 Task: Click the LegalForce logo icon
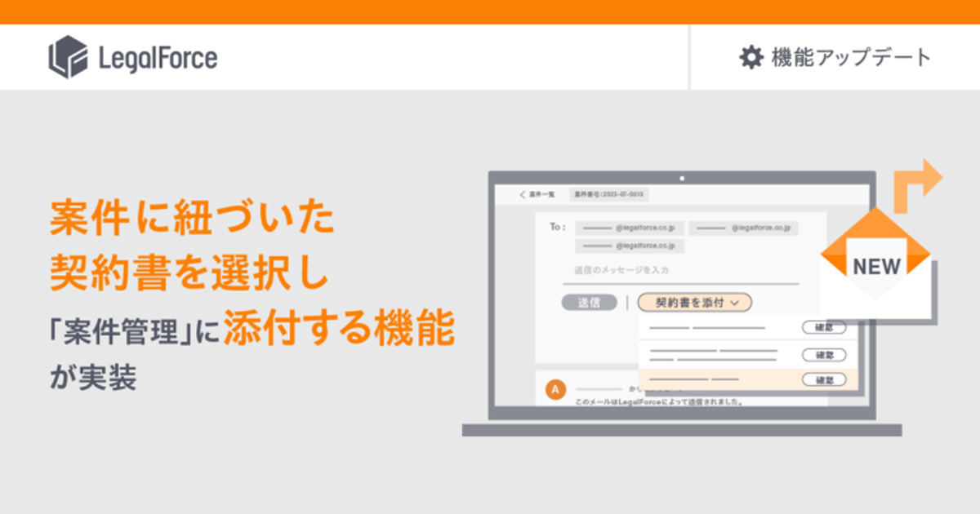tap(68, 57)
